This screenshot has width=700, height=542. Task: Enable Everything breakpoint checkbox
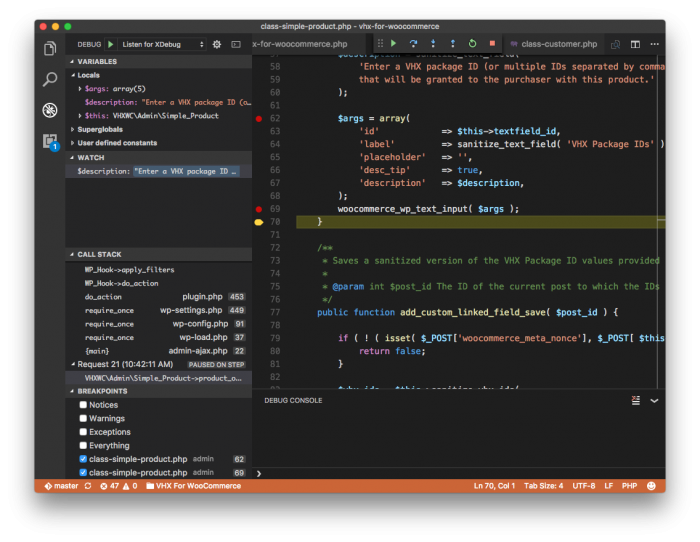pyautogui.click(x=83, y=445)
